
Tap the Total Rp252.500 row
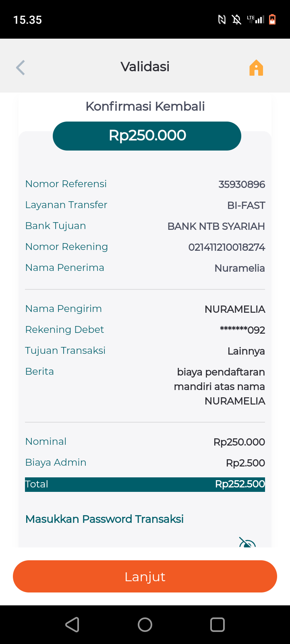(145, 484)
